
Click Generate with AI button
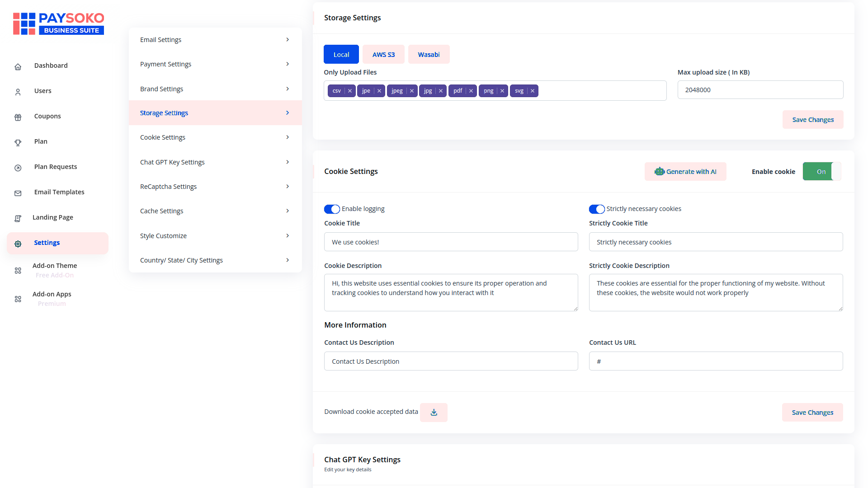coord(685,172)
